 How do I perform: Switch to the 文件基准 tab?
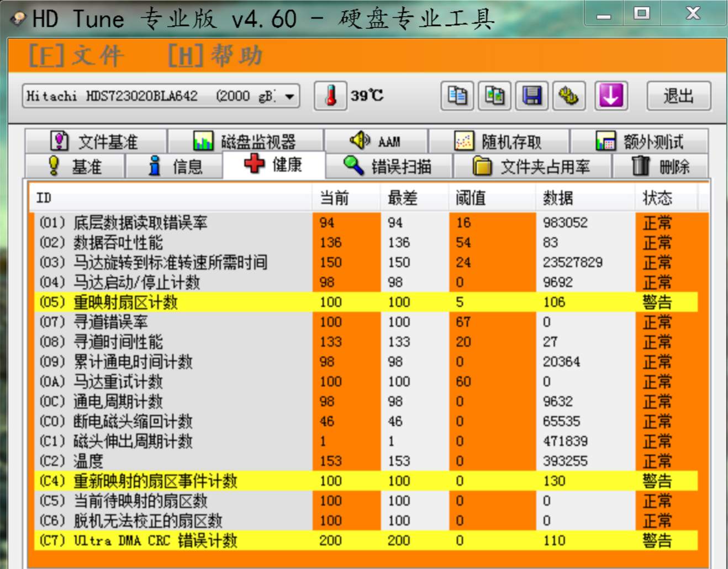(x=96, y=141)
